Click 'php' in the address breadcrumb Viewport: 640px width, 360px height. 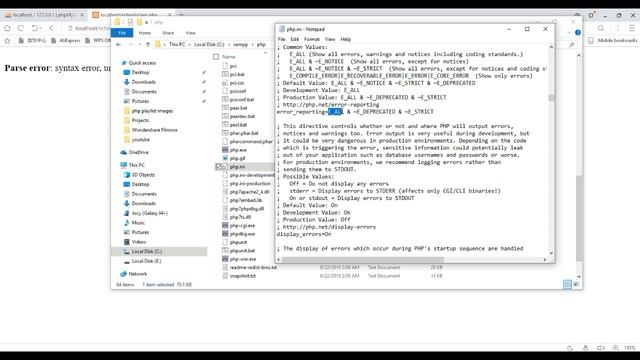(261, 44)
